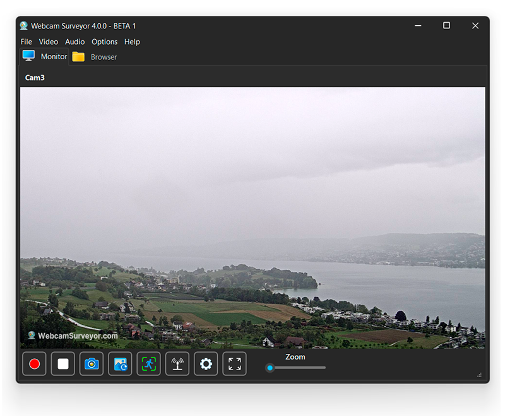Open settings with the gear icon
The width and height of the screenshot is (505, 420).
click(x=206, y=364)
